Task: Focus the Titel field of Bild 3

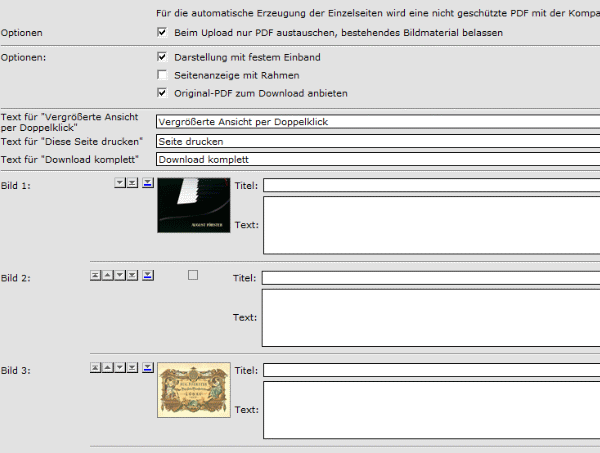Action: [x=431, y=370]
